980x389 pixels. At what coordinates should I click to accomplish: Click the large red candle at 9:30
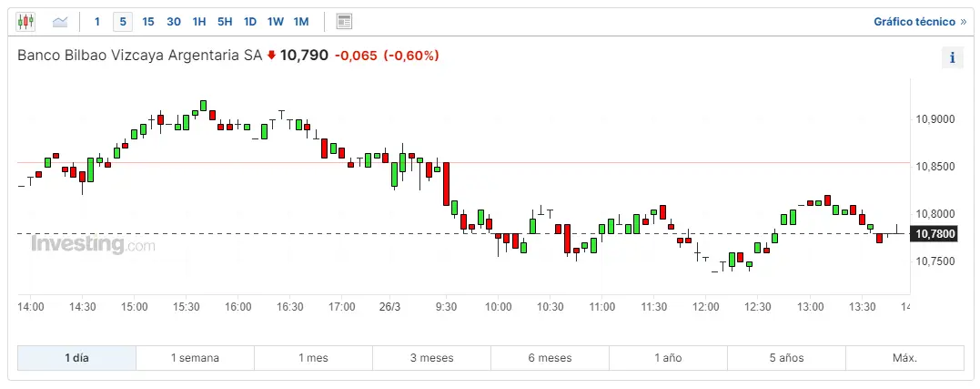point(446,184)
